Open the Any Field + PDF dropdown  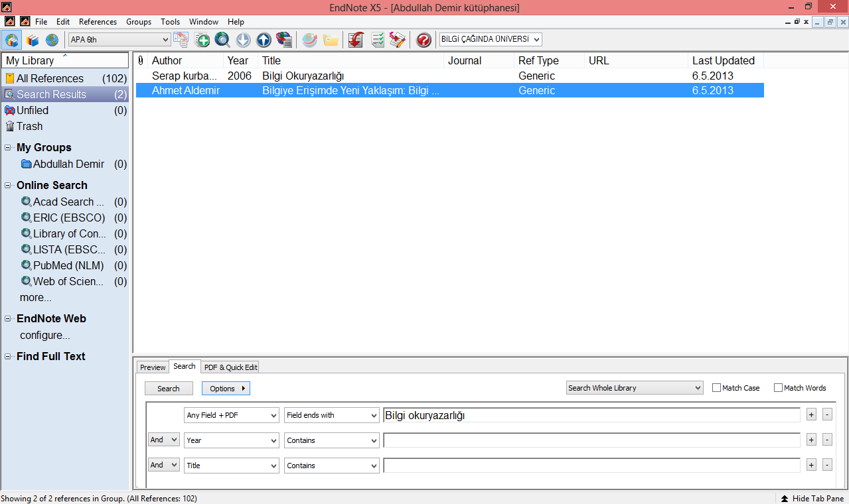click(232, 415)
